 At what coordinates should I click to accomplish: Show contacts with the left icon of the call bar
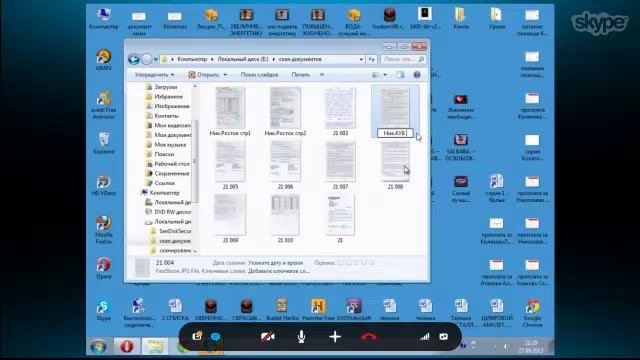click(197, 336)
